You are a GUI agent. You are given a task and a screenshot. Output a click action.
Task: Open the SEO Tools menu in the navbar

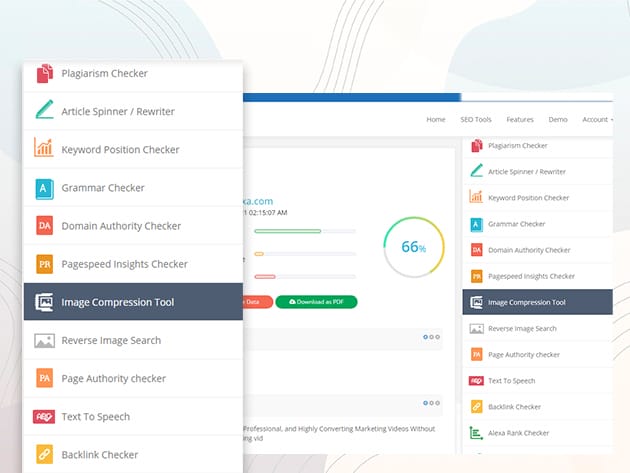(x=475, y=119)
